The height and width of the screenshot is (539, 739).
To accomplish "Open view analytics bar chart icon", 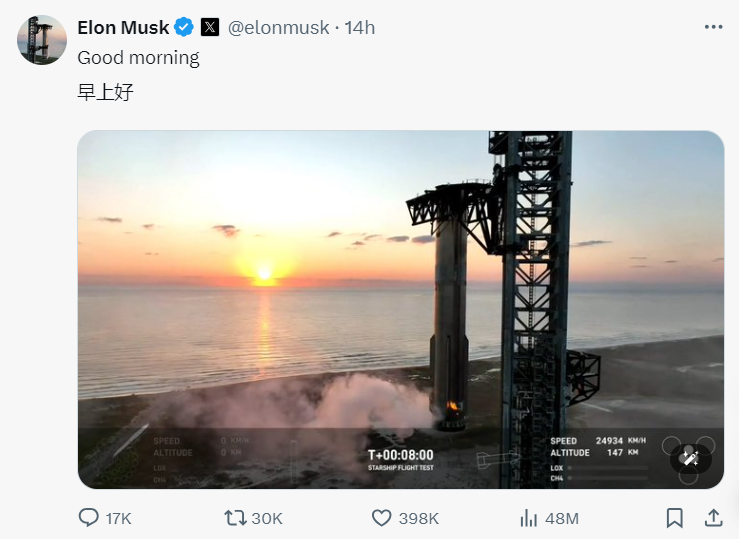I will click(x=528, y=518).
